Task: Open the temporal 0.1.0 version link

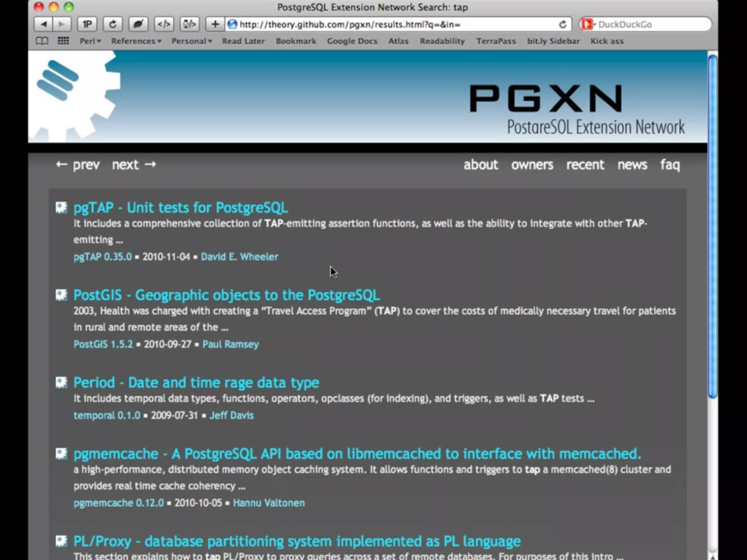Action: coord(107,415)
